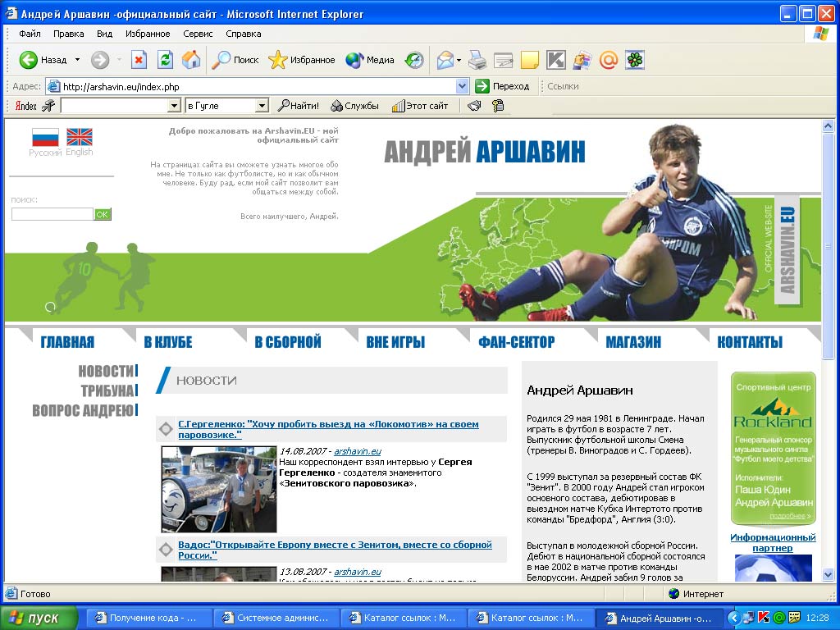This screenshot has height=630, width=840.
Task: Open the History clock icon in toolbar
Action: (x=414, y=60)
